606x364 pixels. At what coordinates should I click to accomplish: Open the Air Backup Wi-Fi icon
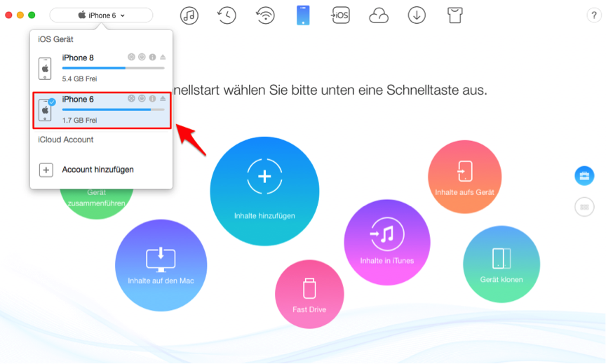coord(265,15)
